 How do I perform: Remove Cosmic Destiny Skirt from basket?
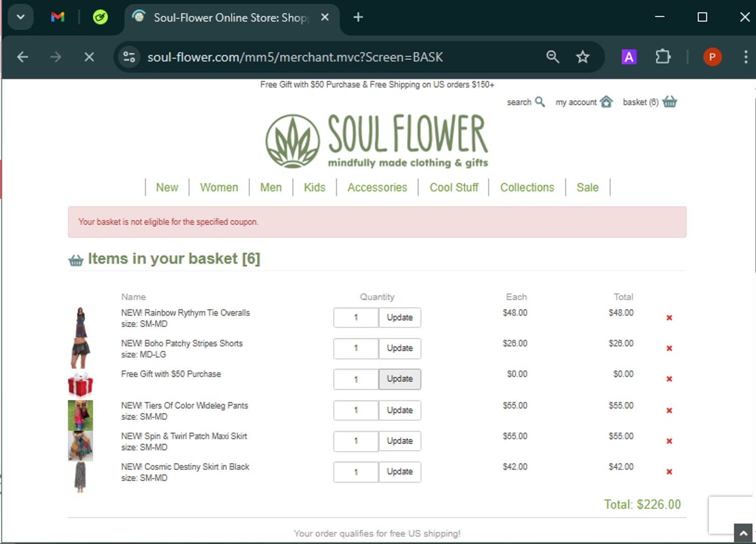(669, 472)
